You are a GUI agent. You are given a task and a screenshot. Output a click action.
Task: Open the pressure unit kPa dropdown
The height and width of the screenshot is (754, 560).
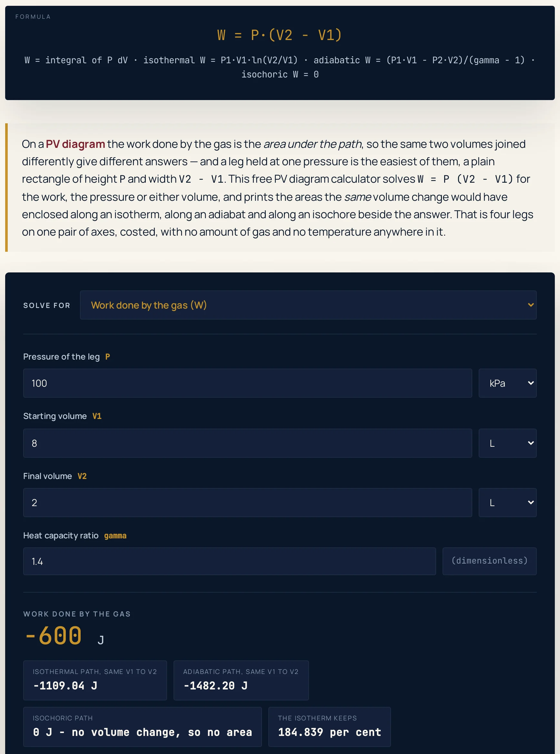pos(507,383)
